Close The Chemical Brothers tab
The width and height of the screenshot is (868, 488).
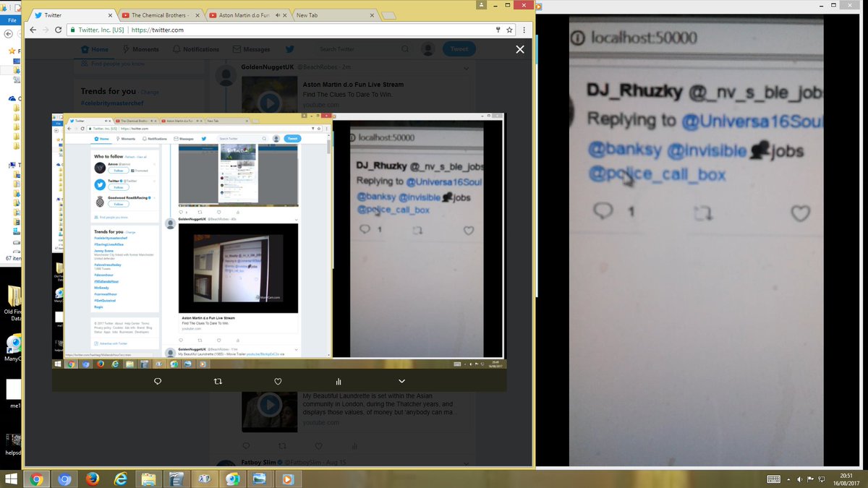197,14
